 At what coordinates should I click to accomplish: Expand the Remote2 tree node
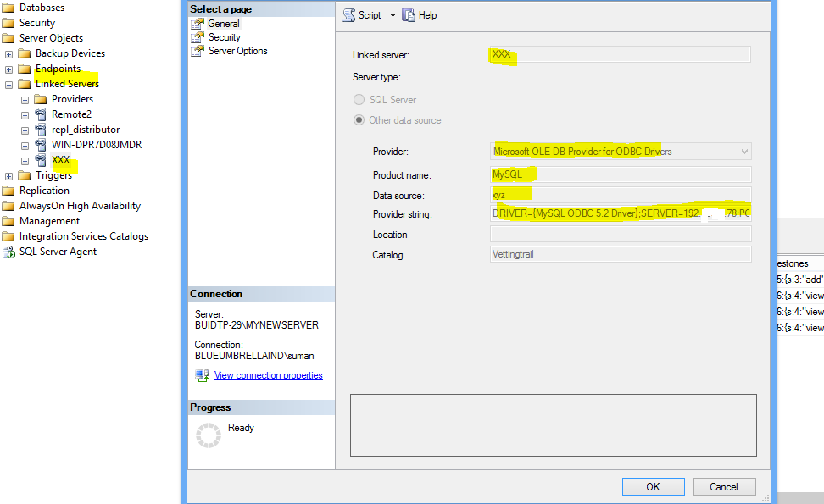25,114
